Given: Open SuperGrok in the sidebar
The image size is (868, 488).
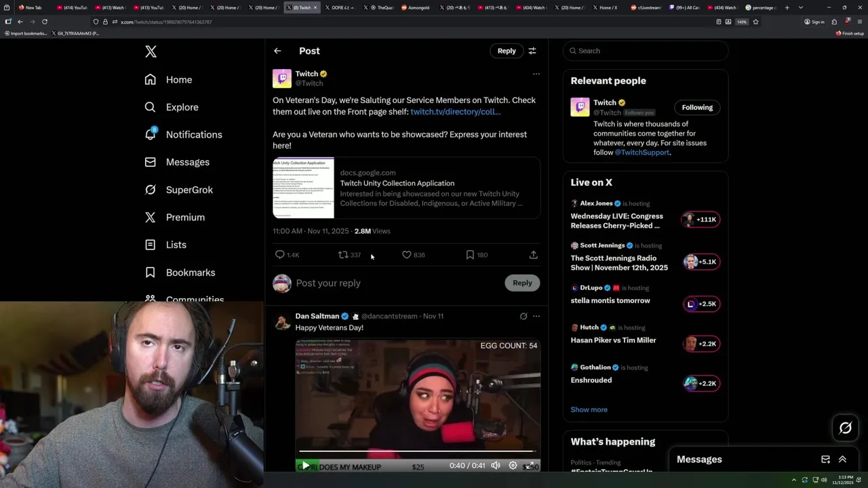Looking at the screenshot, I should tap(179, 190).
